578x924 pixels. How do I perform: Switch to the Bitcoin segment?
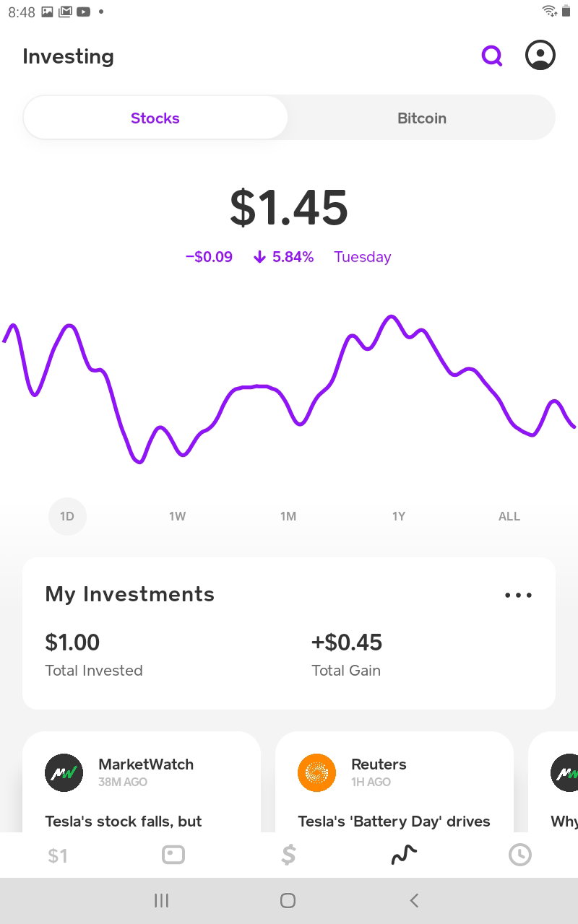coord(422,118)
